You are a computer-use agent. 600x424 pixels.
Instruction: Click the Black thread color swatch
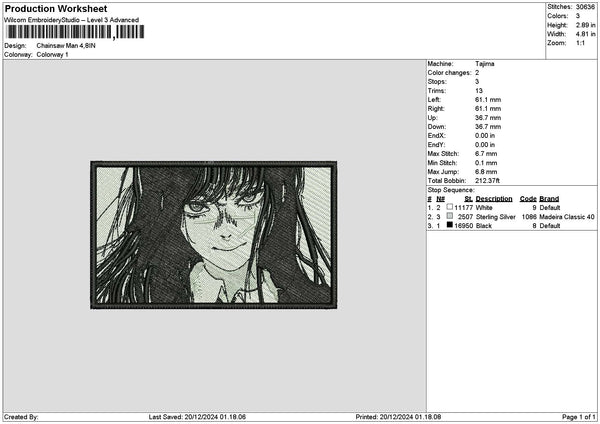click(x=450, y=225)
